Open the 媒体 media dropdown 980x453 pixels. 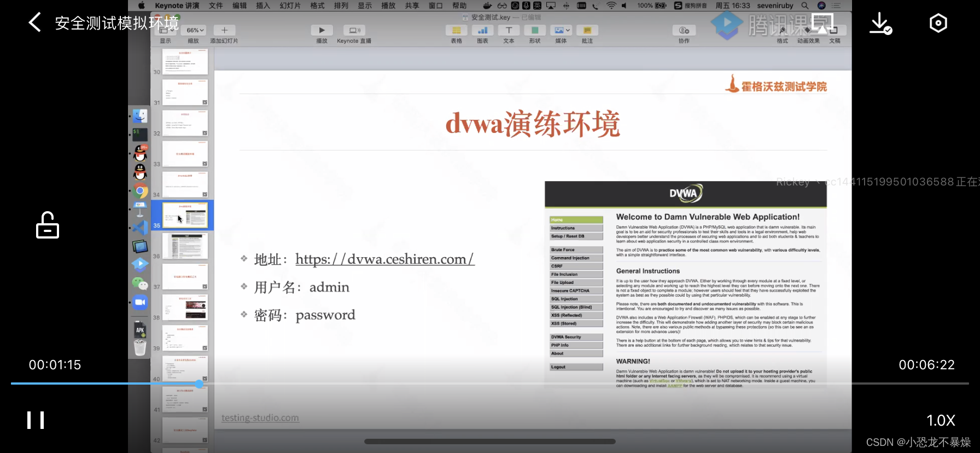pos(561,30)
